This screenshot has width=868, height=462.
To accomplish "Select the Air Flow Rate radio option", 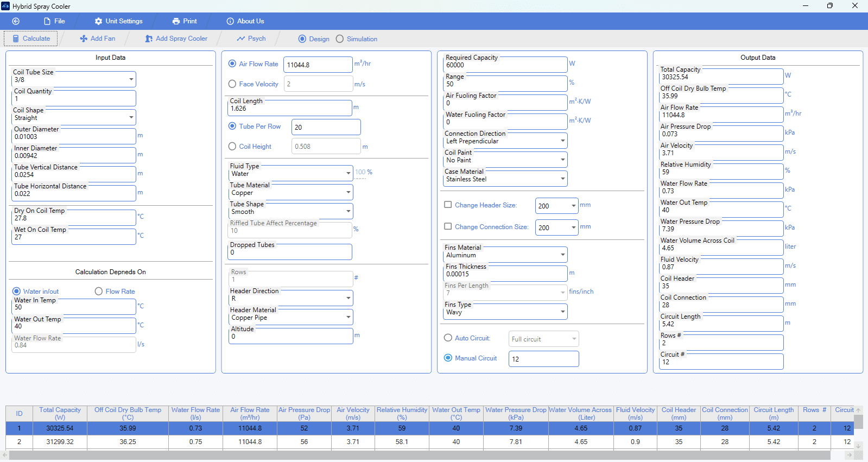I will tap(232, 64).
